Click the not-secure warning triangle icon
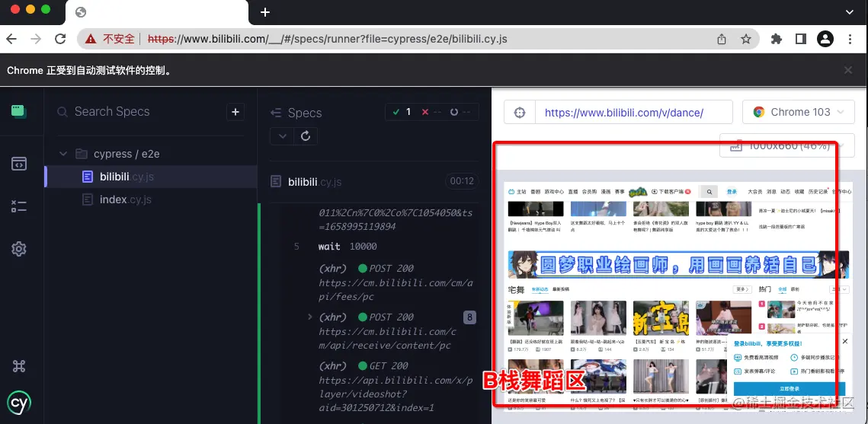Screen dimensions: 868x424 (x=91, y=40)
